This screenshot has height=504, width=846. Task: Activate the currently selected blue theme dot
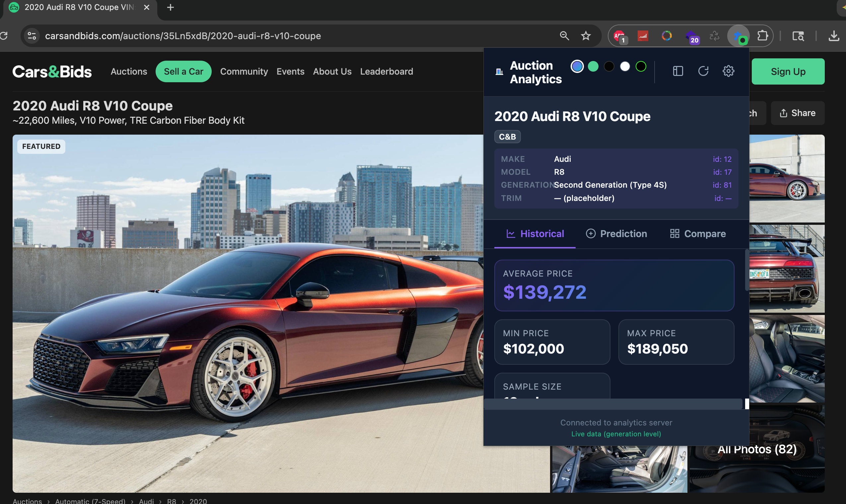[577, 67]
